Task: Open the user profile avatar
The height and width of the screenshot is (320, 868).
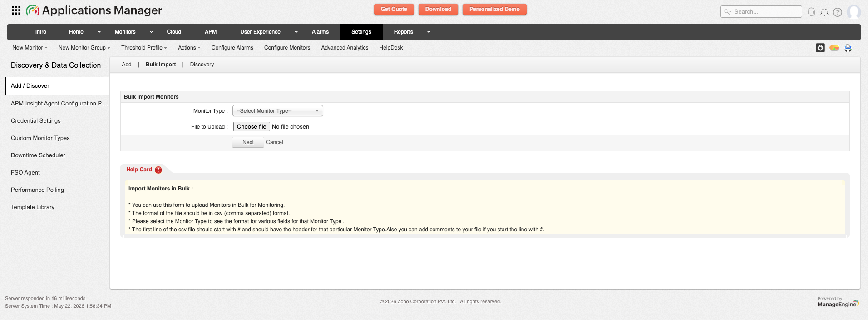Action: click(x=854, y=12)
